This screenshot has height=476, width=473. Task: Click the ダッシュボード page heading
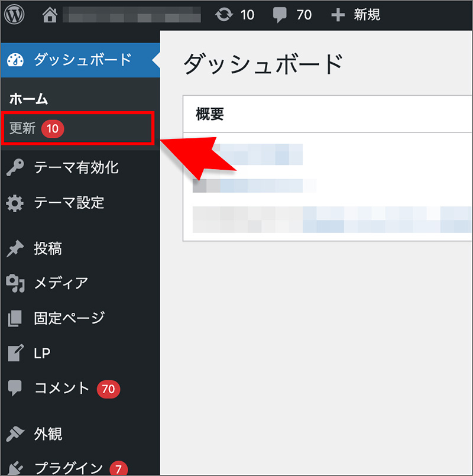coord(263,64)
